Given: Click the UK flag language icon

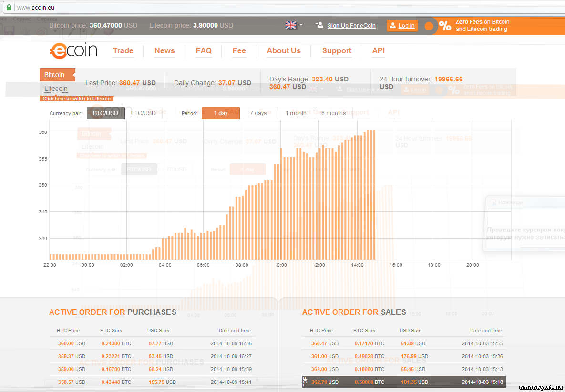Looking at the screenshot, I should (x=291, y=25).
